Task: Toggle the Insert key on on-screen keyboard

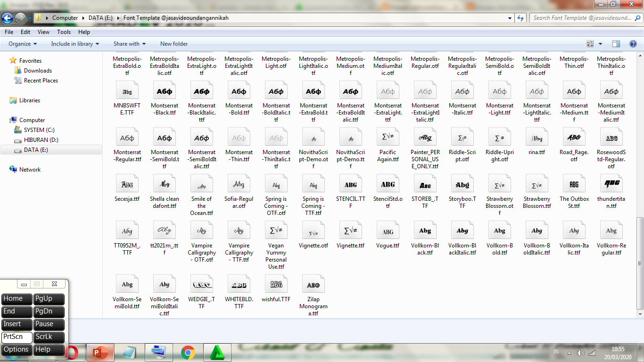Action: click(x=17, y=324)
